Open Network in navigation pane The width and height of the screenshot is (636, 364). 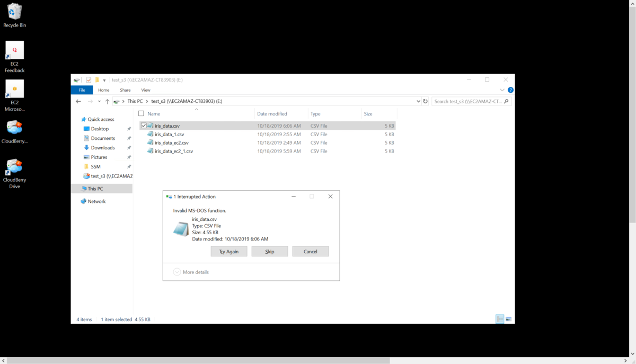click(x=96, y=201)
